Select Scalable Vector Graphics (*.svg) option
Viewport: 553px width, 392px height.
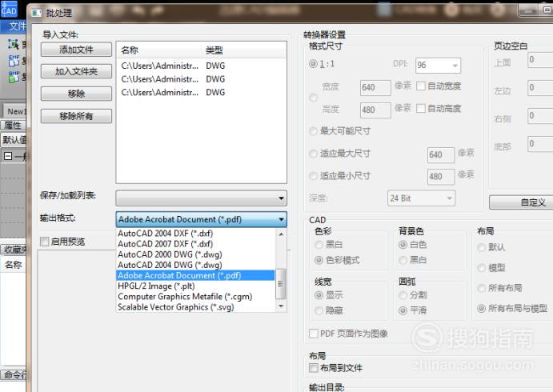click(x=195, y=307)
